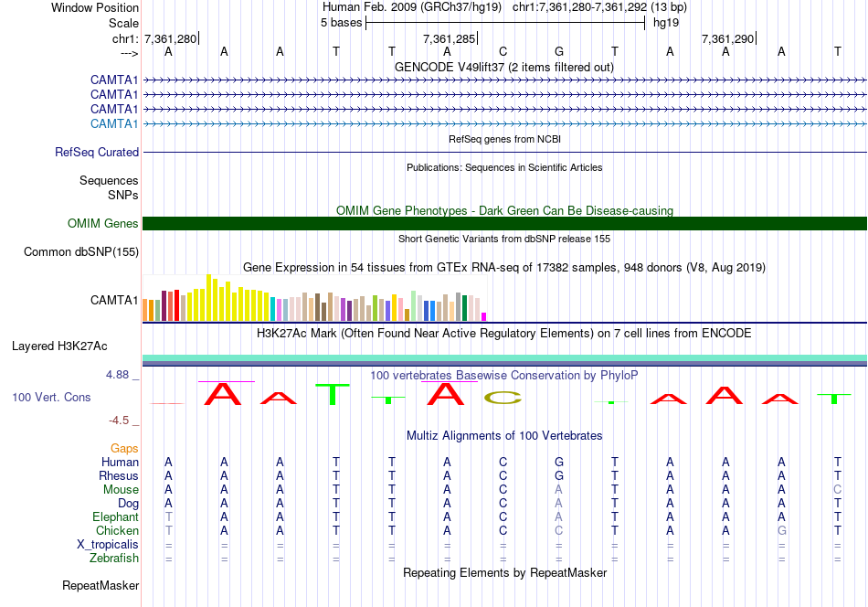Screen dimensions: 868x607
Task: Select the Dog alignment row label
Action: pyautogui.click(x=128, y=504)
